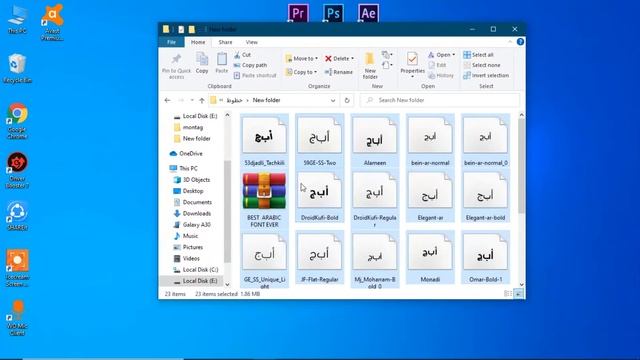Click the Up directory arrow
This screenshot has height=360, width=640.
point(202,100)
